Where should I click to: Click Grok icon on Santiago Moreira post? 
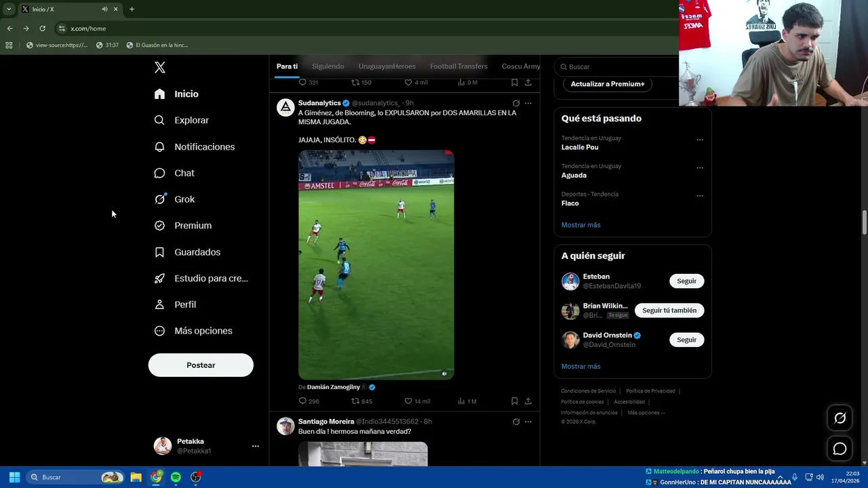pos(516,422)
